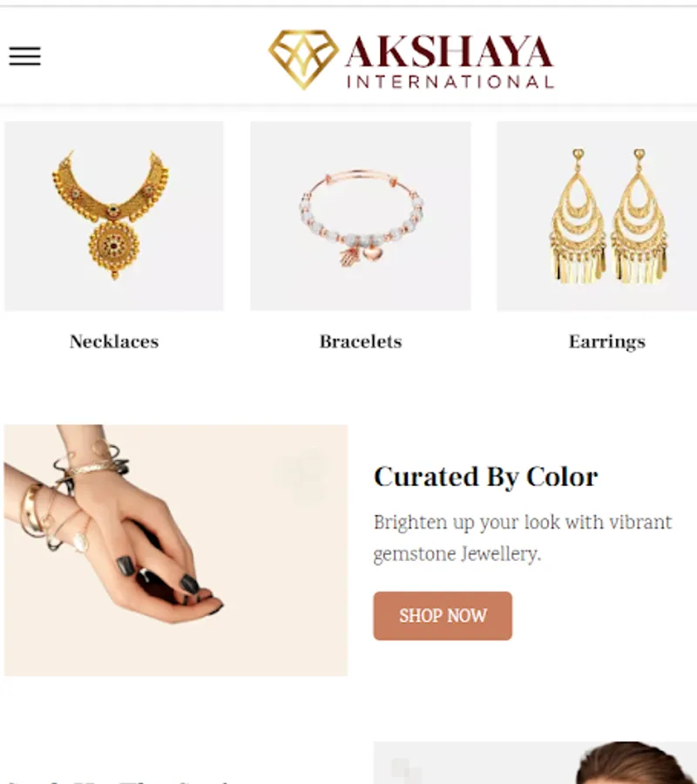Open the woman's portrait image at bottom
The width and height of the screenshot is (697, 784).
[x=535, y=763]
